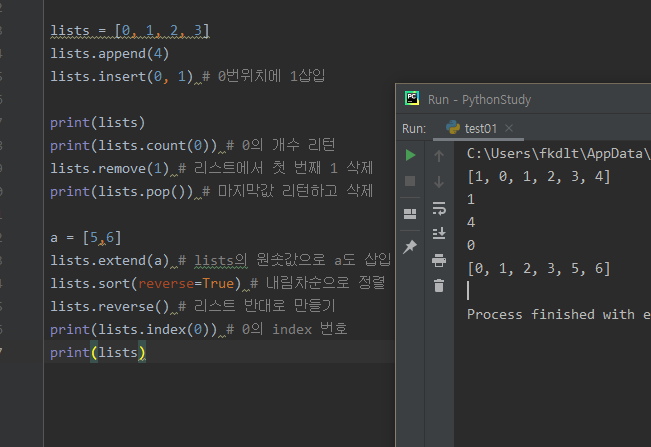Select the test01 run tab

click(x=478, y=129)
